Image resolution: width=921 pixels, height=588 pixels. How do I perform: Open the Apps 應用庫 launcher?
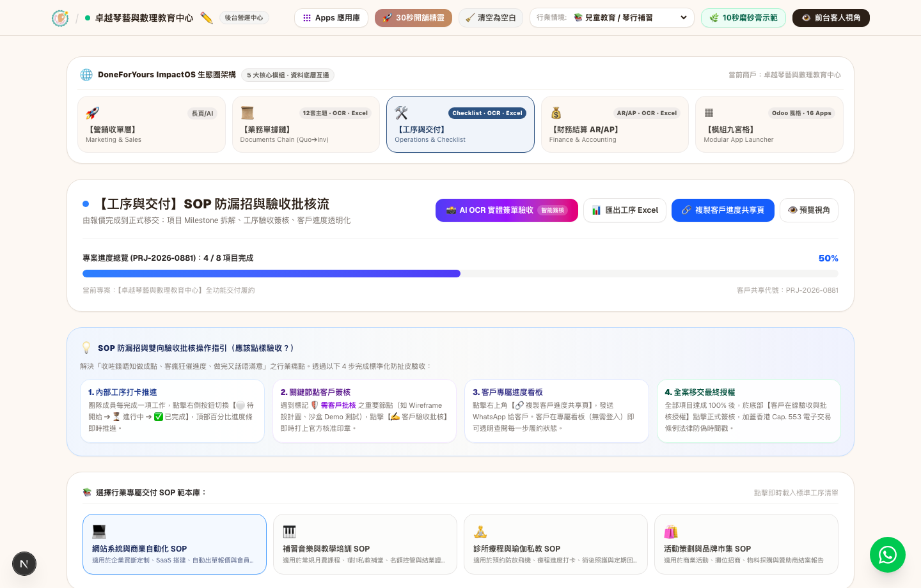(331, 18)
